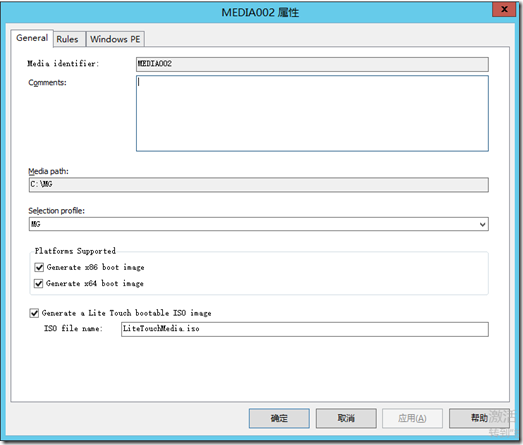
Task: Open the Windows PE tab
Action: [x=115, y=39]
